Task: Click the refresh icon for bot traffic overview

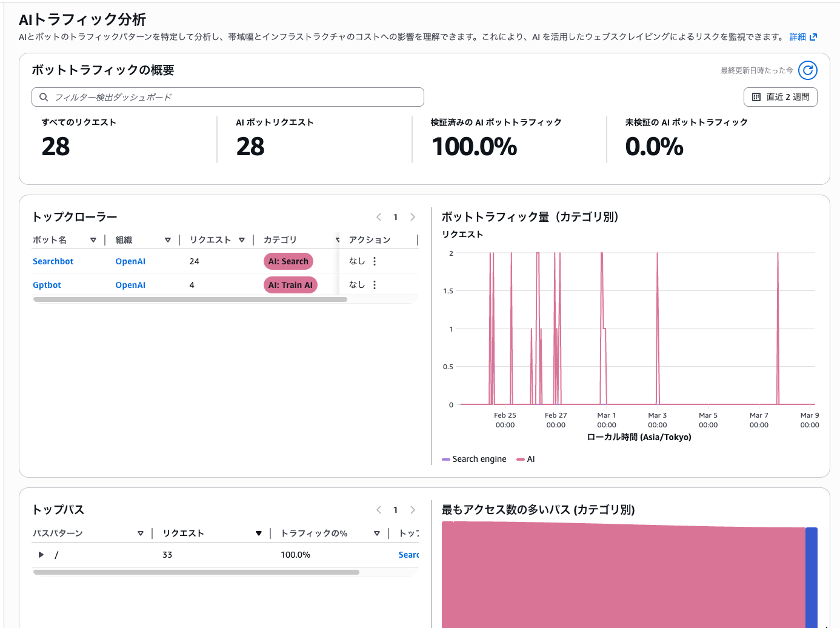Action: pos(807,70)
